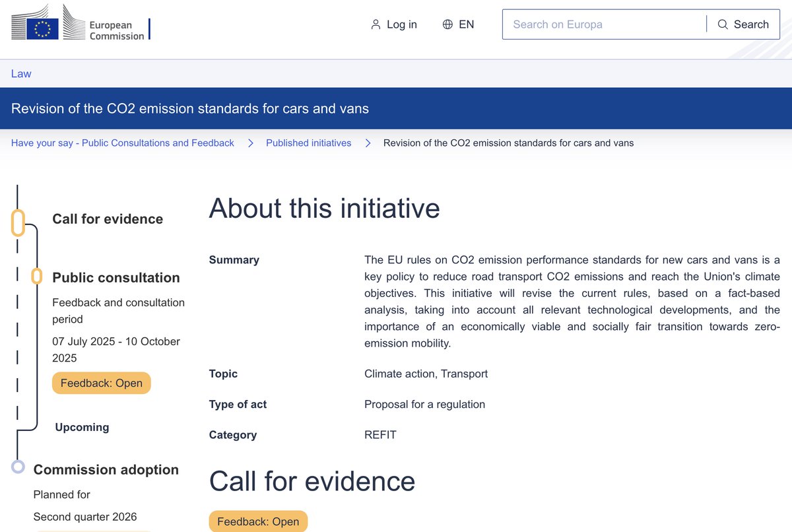Click the Second quarter 2026 text
Image resolution: width=792 pixels, height=532 pixels.
[x=85, y=516]
